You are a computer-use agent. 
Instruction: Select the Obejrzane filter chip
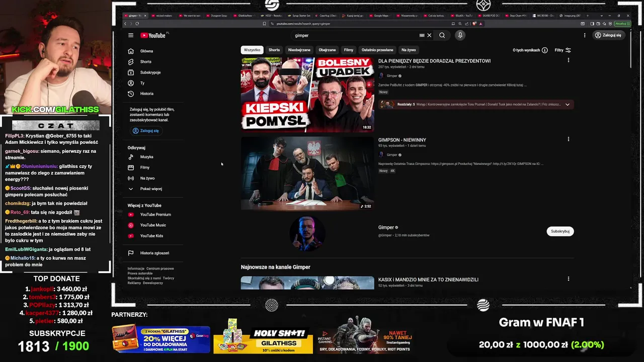click(x=327, y=50)
